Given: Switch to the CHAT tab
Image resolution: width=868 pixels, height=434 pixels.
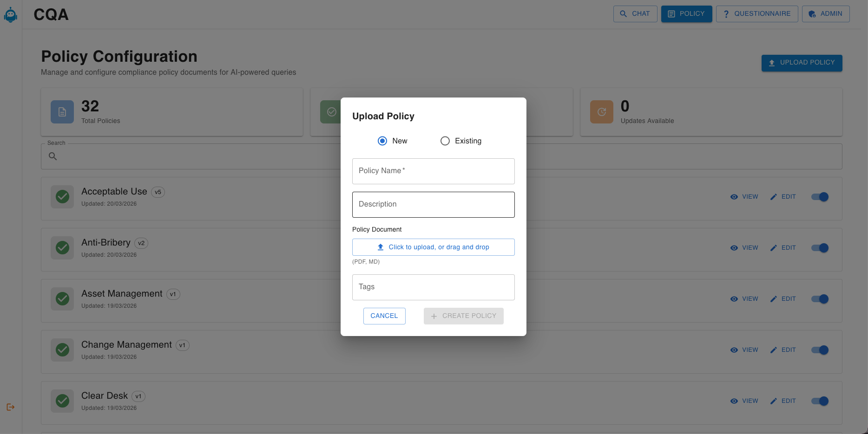Looking at the screenshot, I should (x=635, y=13).
